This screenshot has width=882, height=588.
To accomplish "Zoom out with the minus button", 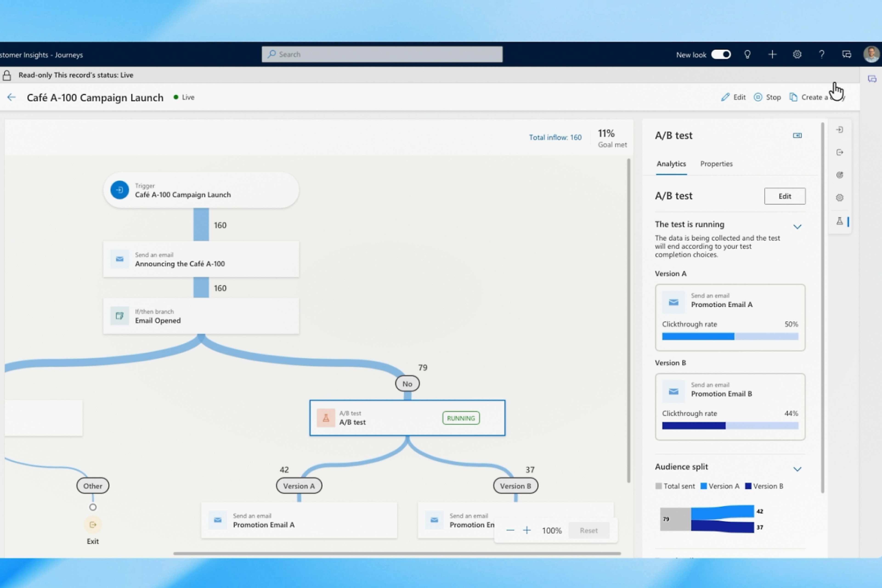I will point(510,530).
